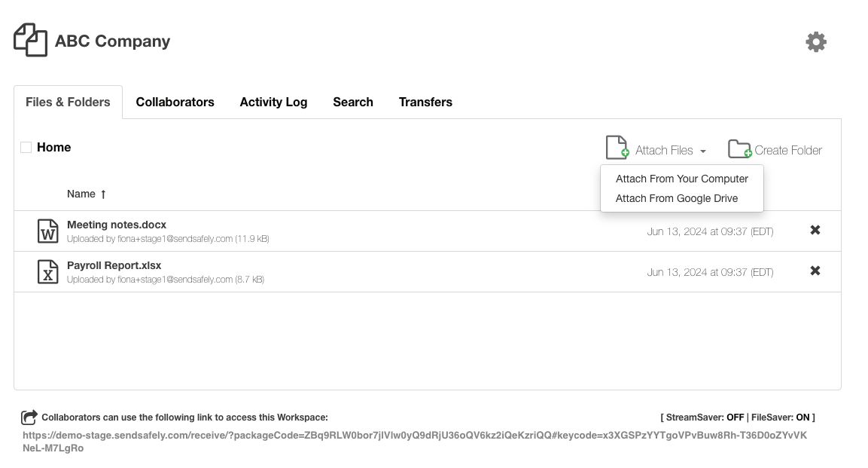Switch to the Collaborators tab
The height and width of the screenshot is (468, 868).
click(x=175, y=102)
